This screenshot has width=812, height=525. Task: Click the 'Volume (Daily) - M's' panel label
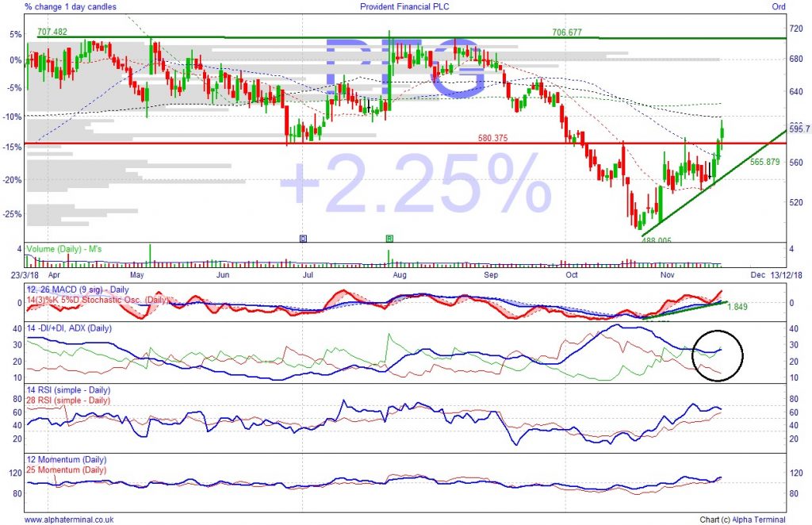(64, 249)
